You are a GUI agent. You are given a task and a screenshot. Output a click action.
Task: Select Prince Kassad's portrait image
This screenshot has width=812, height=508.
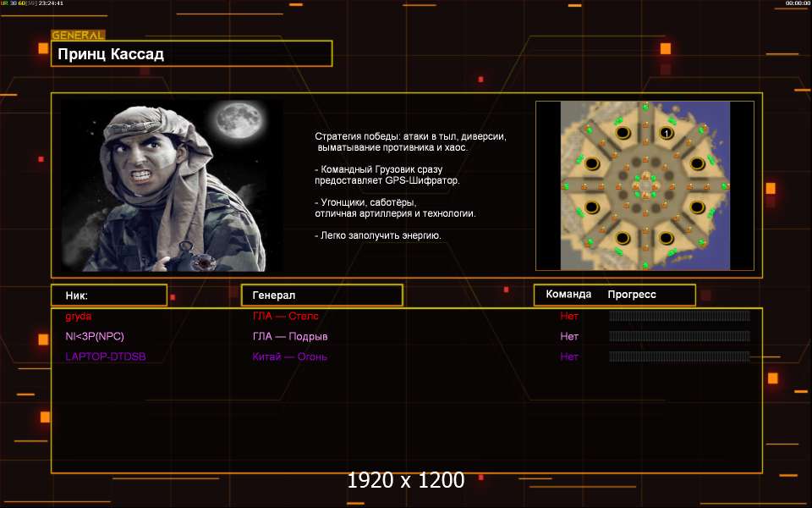pyautogui.click(x=173, y=185)
